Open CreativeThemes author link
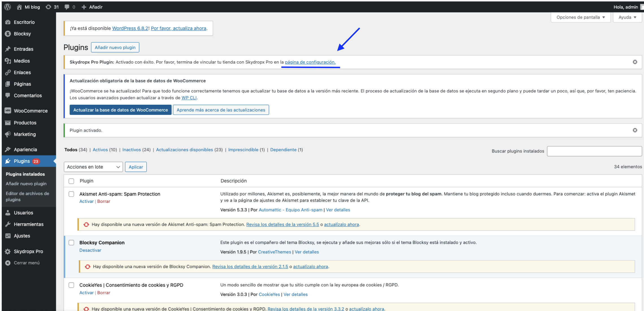 [274, 252]
